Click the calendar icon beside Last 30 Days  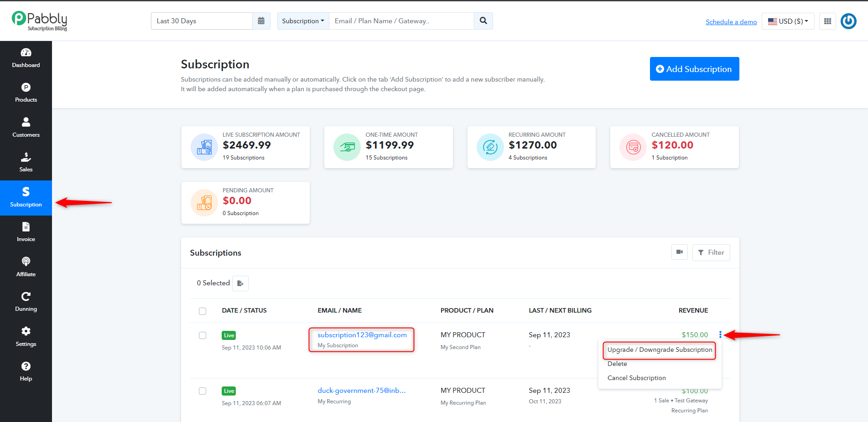pyautogui.click(x=261, y=21)
